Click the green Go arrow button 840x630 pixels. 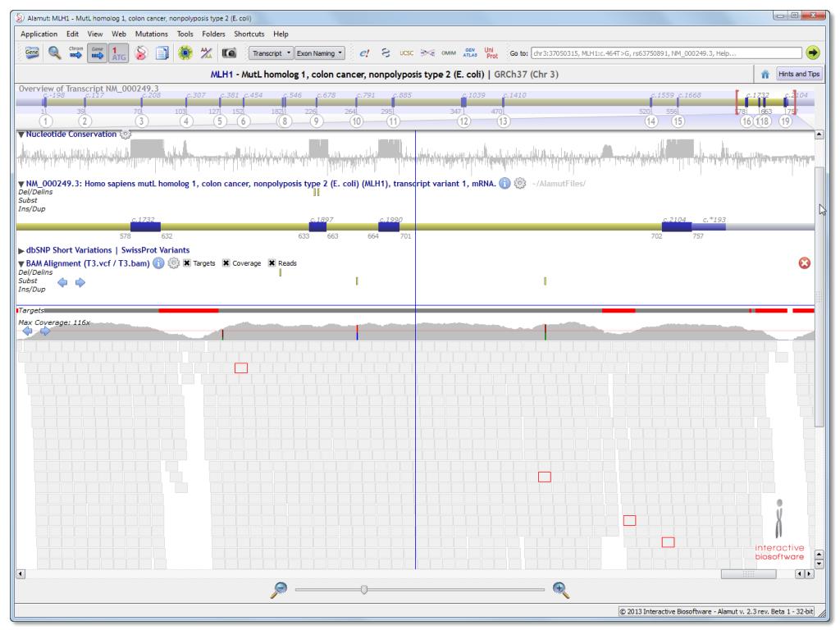(813, 53)
